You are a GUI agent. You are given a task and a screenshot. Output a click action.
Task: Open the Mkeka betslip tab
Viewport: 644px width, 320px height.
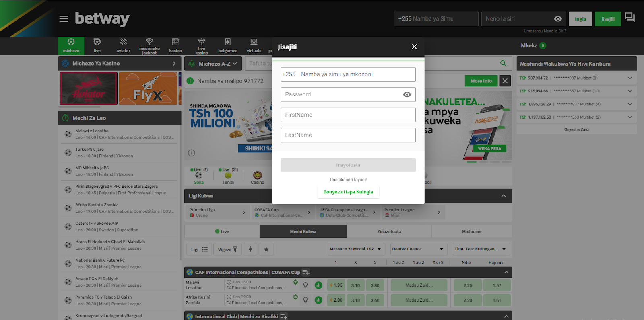point(533,46)
